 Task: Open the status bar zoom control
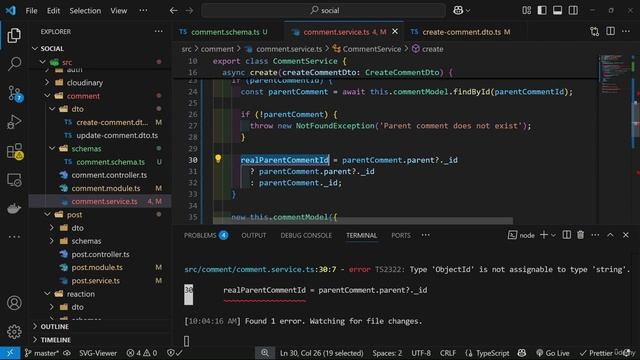pos(264,353)
